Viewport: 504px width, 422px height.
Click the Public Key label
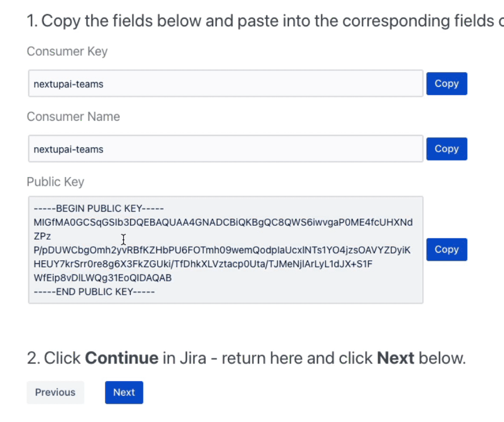(55, 182)
